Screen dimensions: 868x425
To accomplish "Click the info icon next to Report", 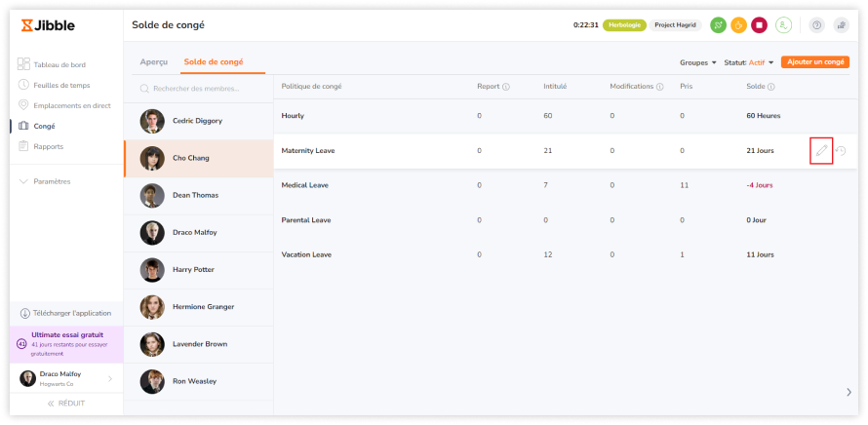I will (506, 87).
